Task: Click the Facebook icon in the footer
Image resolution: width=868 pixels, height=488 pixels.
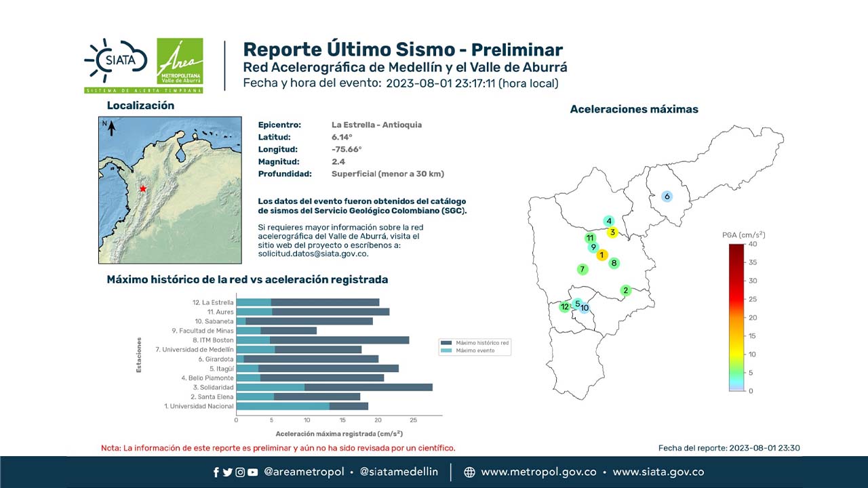Action: (x=216, y=472)
